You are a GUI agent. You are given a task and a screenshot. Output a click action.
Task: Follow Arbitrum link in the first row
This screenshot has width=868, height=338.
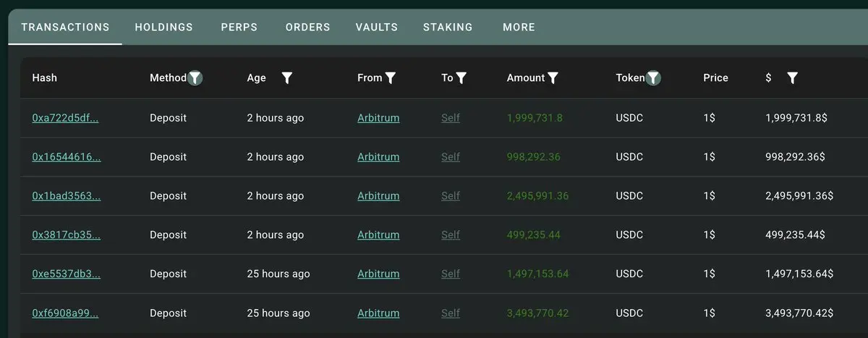(378, 118)
